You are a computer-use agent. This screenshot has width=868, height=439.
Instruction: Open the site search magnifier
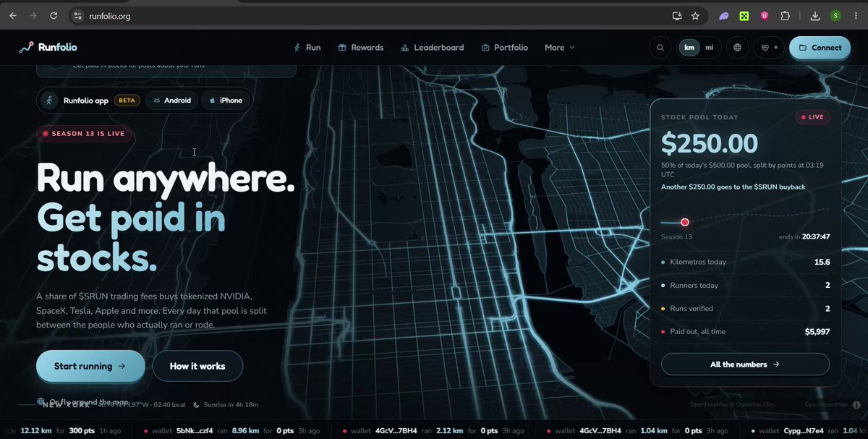[660, 48]
